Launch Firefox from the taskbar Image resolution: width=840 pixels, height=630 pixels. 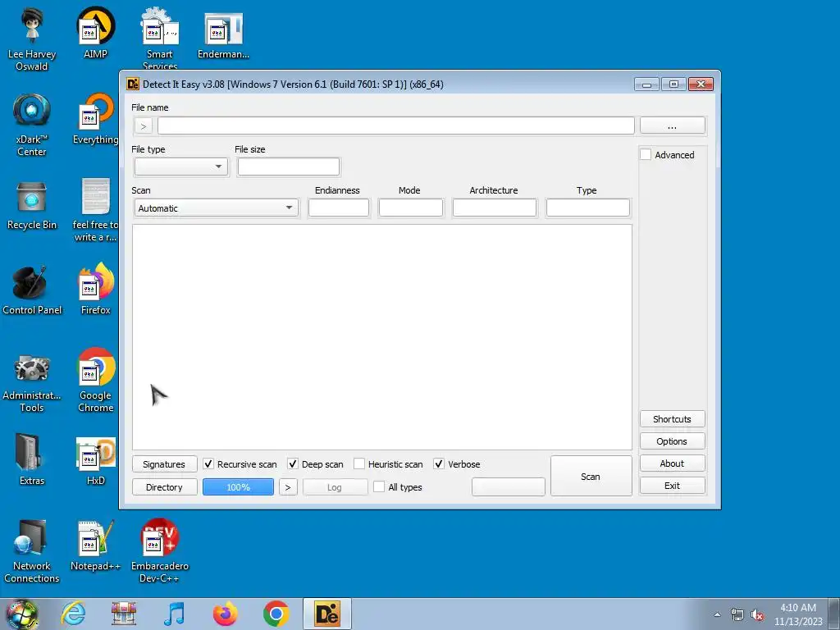point(225,614)
